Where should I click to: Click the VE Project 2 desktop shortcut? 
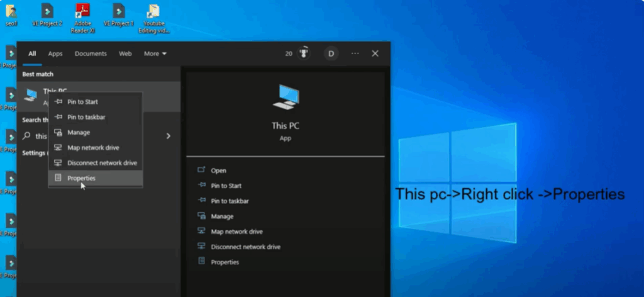(x=47, y=12)
